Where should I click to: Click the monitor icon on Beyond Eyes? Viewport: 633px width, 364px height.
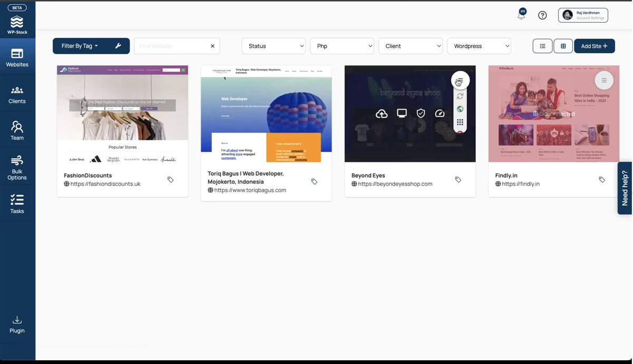(402, 113)
